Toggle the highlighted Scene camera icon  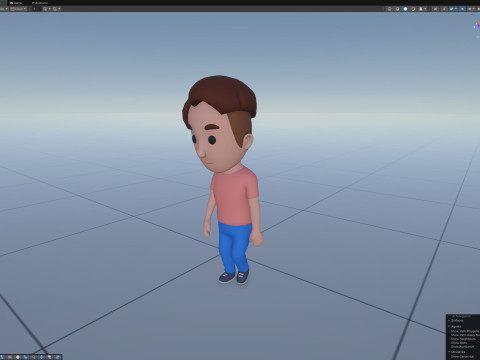pyautogui.click(x=451, y=9)
